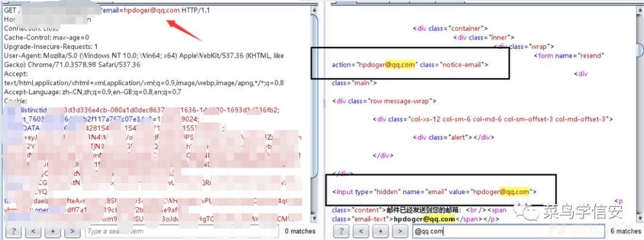Click the Accept-Language zh-CN header line
Screen dimensions: 644x240
93,92
